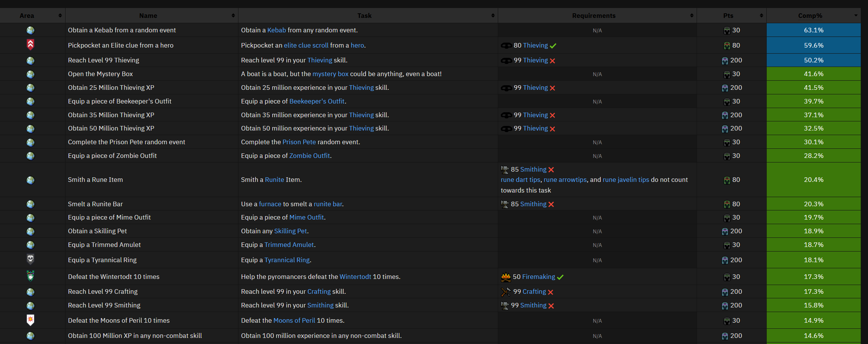Click the area badge beside Defeat the Moons of Peril
The width and height of the screenshot is (868, 344).
pyautogui.click(x=30, y=320)
